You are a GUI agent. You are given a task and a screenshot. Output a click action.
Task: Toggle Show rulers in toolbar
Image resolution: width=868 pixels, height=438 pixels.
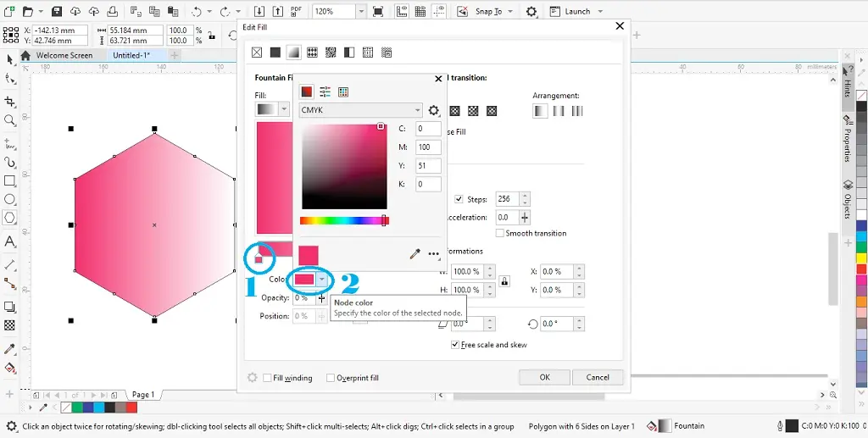tap(402, 11)
